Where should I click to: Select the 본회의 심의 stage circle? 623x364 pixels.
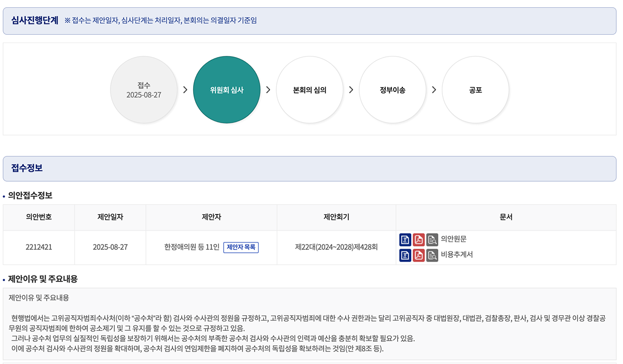click(x=309, y=90)
